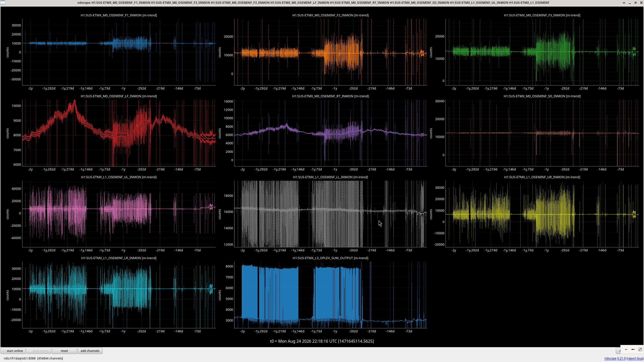Open the 0.21.0 version link
Screen dimensions: 644x362
[x=621, y=358]
